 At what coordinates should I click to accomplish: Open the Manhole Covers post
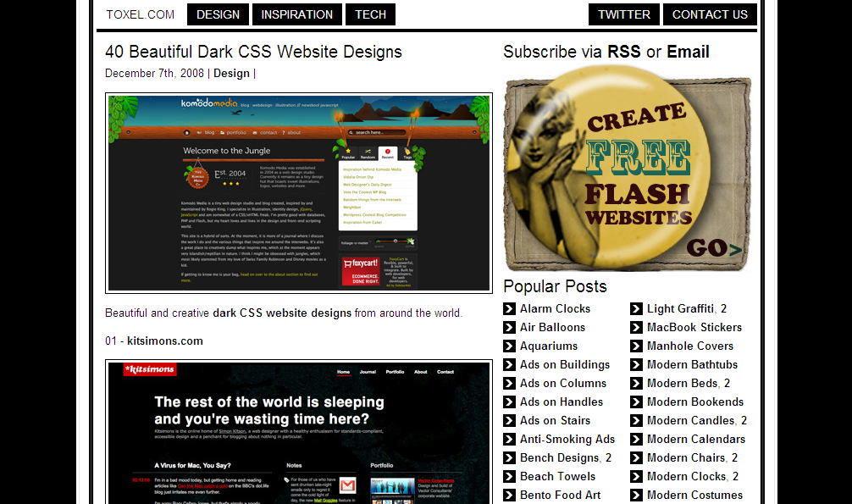click(690, 346)
